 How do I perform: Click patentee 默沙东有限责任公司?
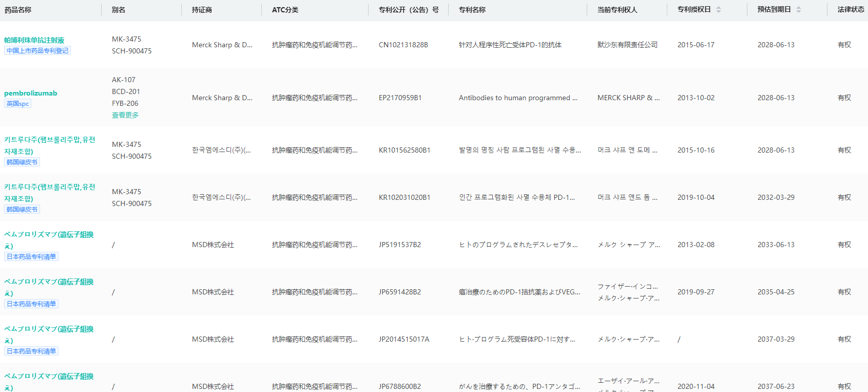(x=627, y=45)
